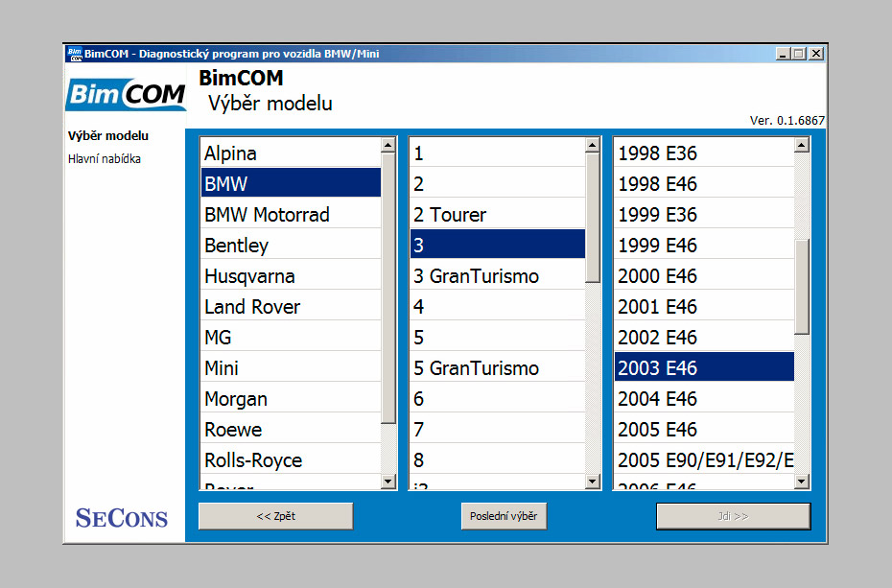Select Výběr modelu in the sidebar
The image size is (892, 588).
tap(108, 136)
